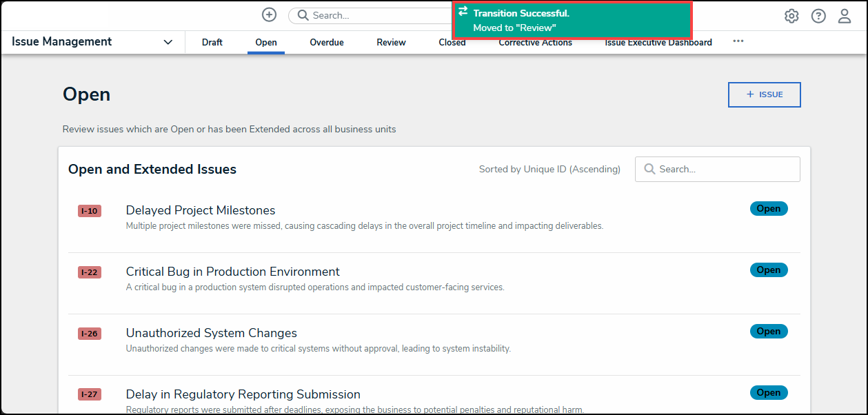Click the I-10 issue ID badge
This screenshot has height=415, width=868.
(x=90, y=211)
